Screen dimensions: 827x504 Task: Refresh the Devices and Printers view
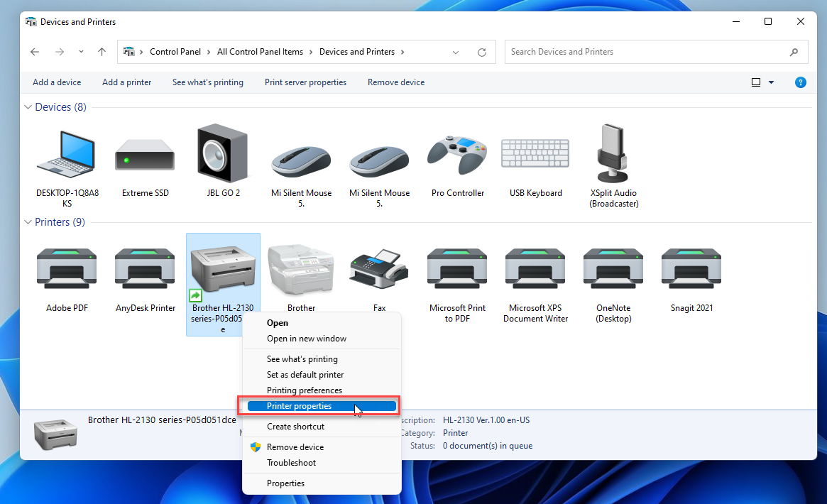[481, 53]
